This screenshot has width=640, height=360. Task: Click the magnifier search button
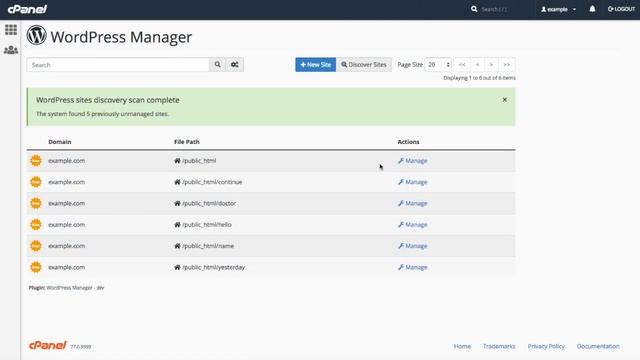tap(218, 64)
